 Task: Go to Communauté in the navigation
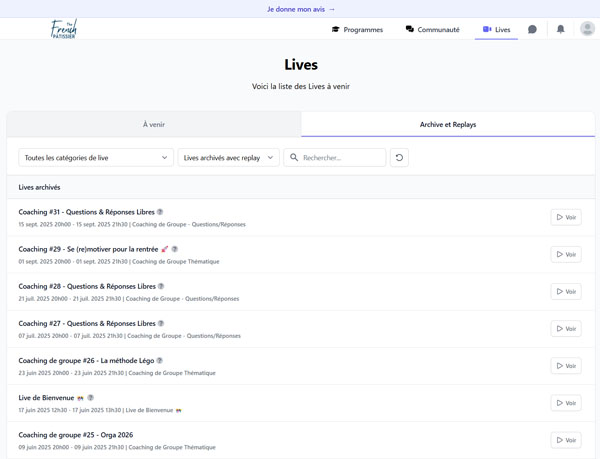432,30
